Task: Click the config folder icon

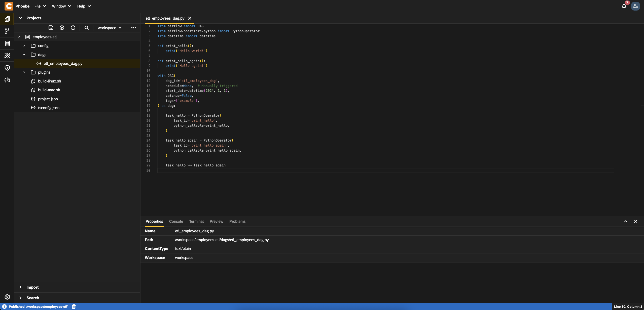Action: (33, 46)
